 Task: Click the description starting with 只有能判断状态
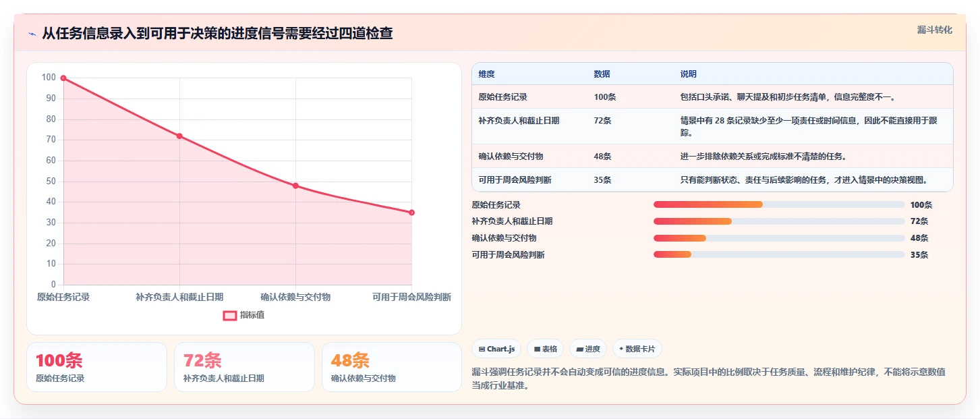[804, 180]
